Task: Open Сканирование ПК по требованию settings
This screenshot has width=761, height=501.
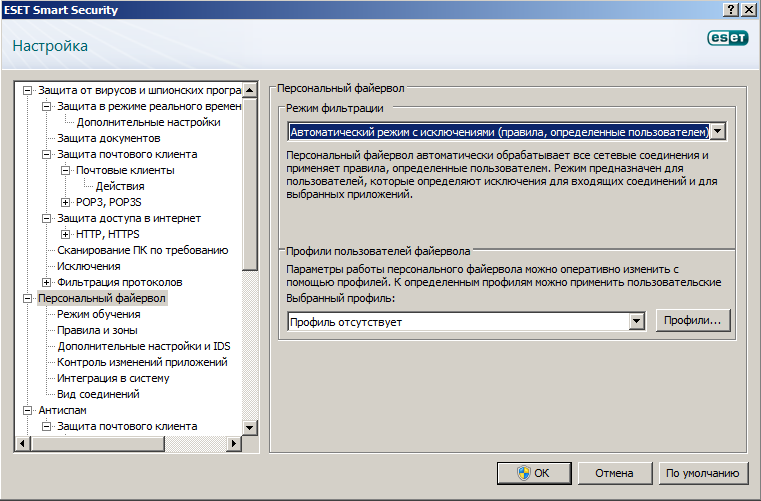Action: pyautogui.click(x=143, y=250)
